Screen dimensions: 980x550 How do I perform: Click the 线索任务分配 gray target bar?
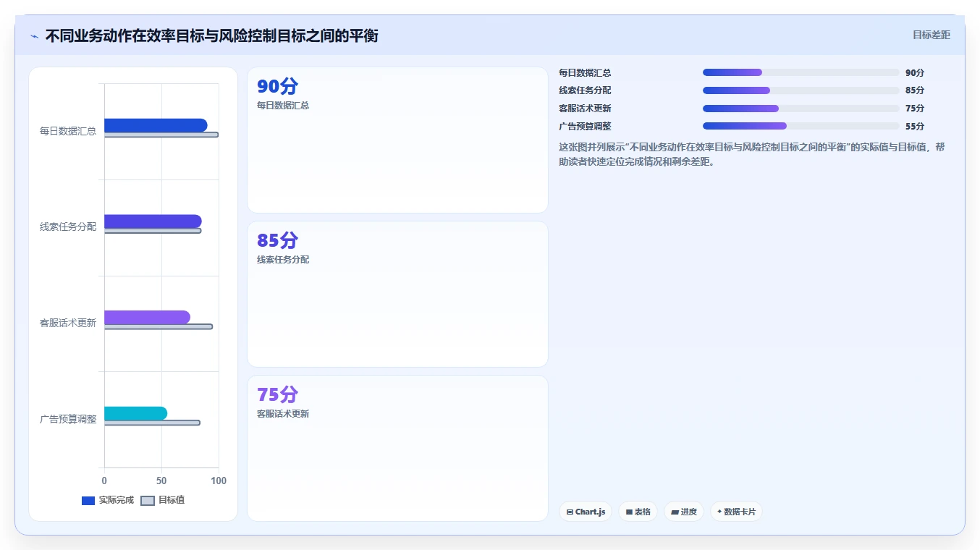tap(153, 231)
